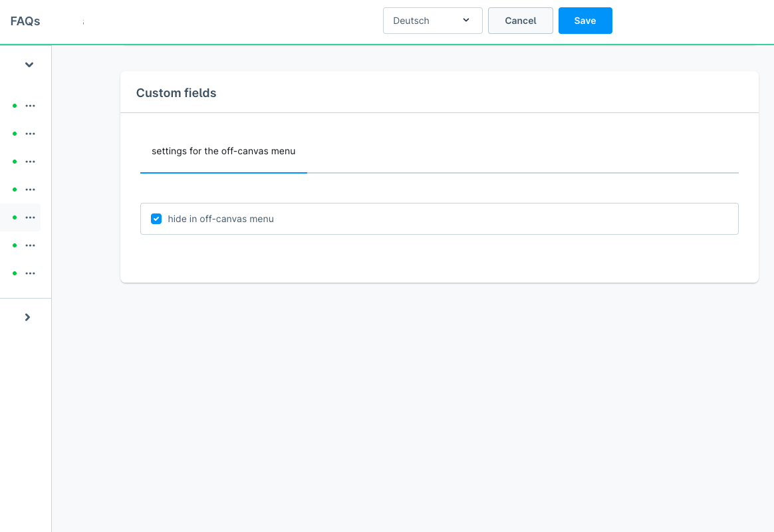Click the green status dot of the highlighted row

pos(15,217)
